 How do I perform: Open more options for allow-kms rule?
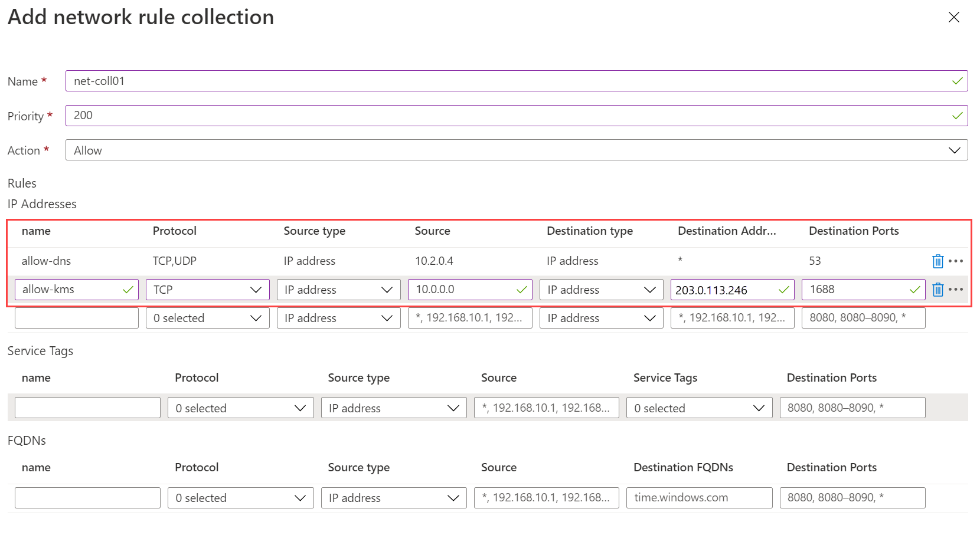(956, 290)
